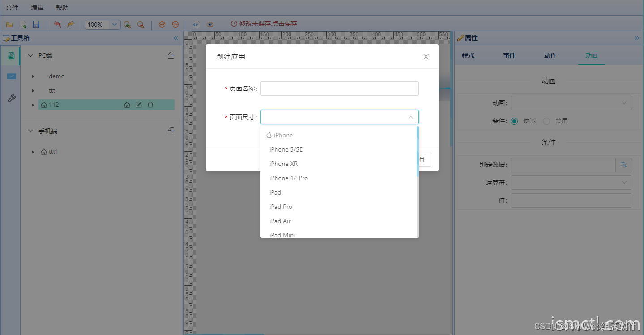Expand the ttt tree node arrow
This screenshot has height=335, width=644.
point(33,91)
